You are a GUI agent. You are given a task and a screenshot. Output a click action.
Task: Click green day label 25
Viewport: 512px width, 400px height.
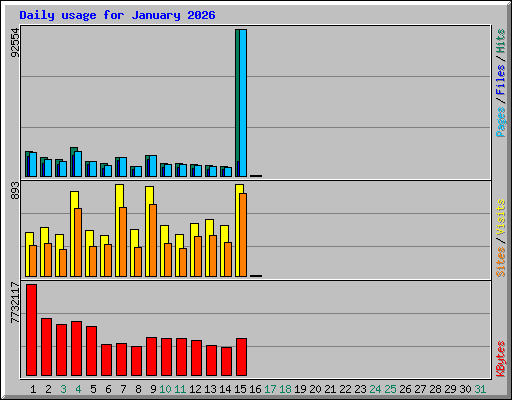pos(390,389)
